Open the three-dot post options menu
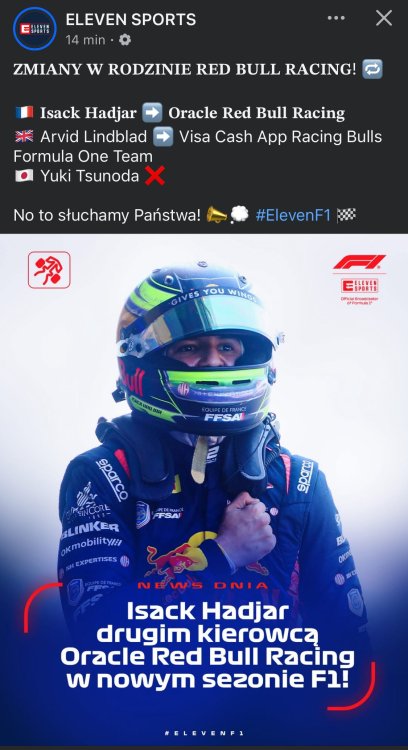Viewport: 408px width, 750px height. [336, 18]
